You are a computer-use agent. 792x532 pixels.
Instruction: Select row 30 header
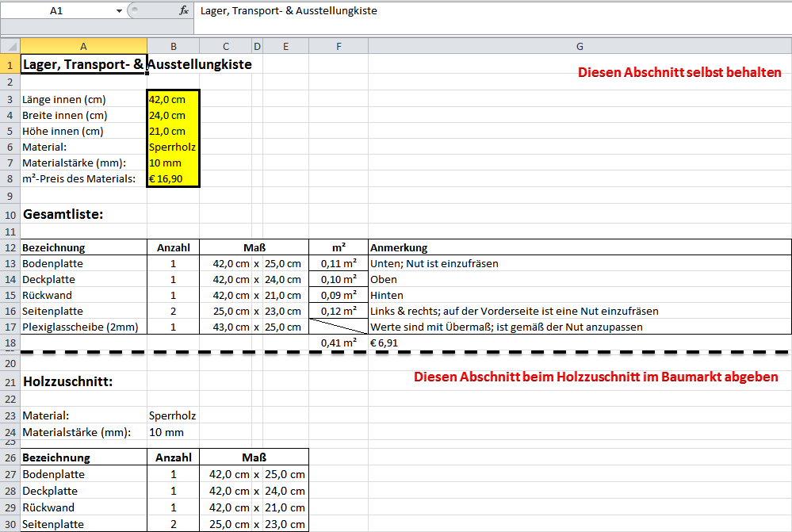pyautogui.click(x=10, y=524)
